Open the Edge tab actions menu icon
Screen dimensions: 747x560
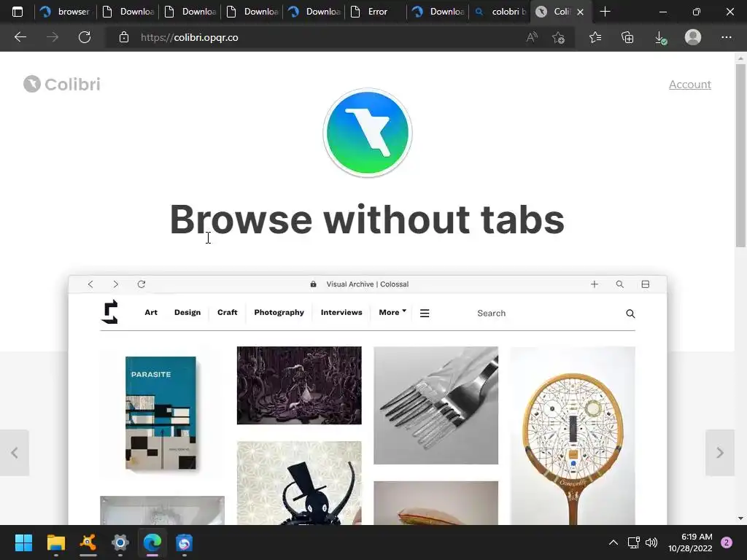click(18, 12)
